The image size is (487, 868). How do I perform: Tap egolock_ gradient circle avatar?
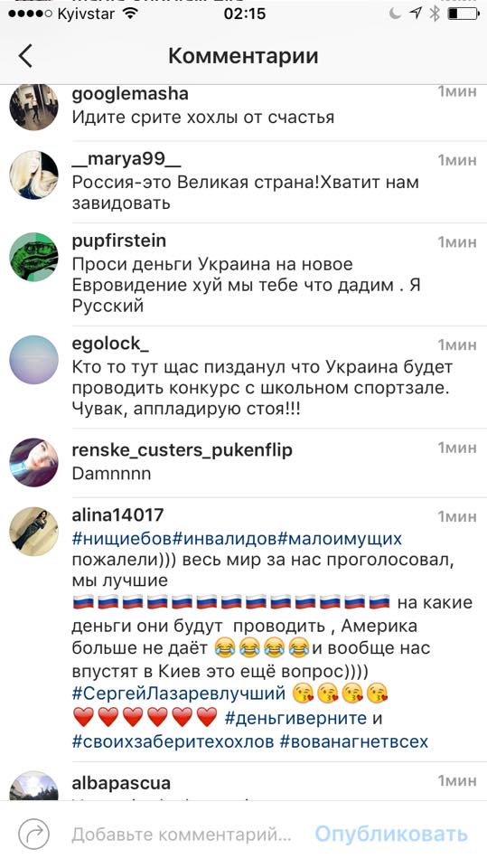pos(33,359)
